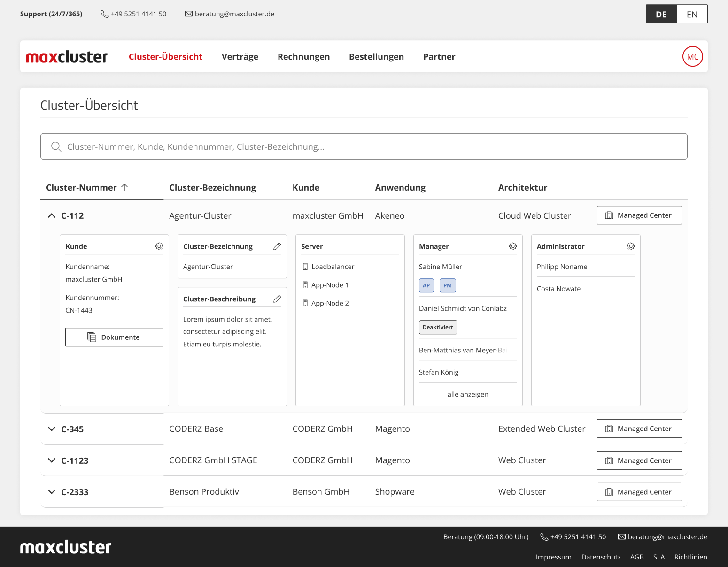Viewport: 728px width, 567px height.
Task: Open Managed Center for C-112
Action: pos(639,215)
